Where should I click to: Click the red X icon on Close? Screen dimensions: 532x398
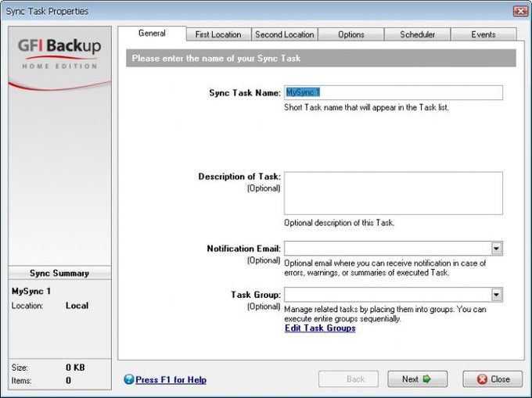482,379
